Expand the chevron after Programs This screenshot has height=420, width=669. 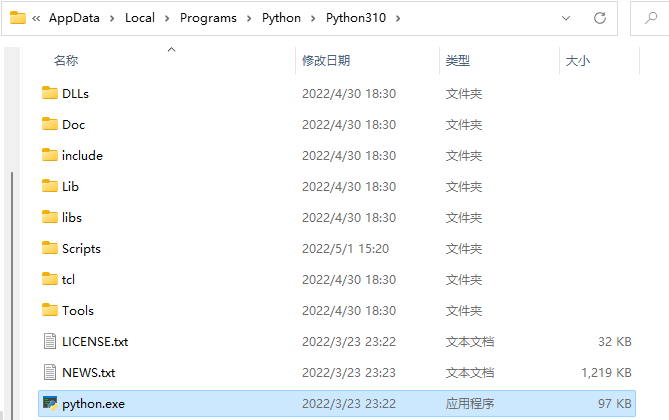pos(249,18)
